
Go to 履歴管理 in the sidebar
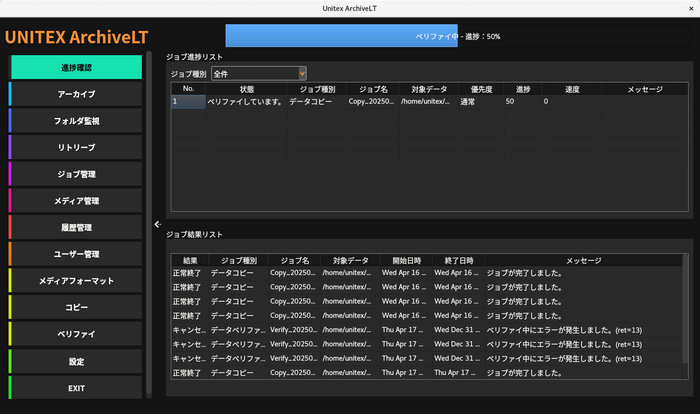pyautogui.click(x=76, y=227)
